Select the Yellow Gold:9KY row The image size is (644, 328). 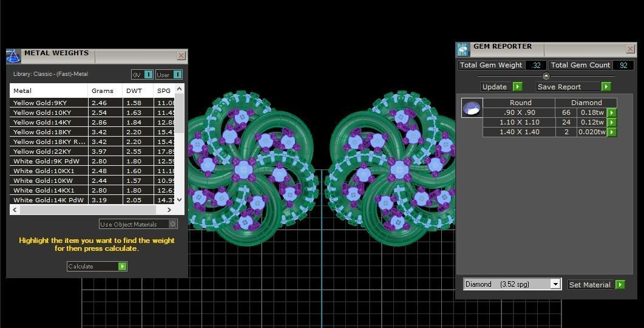[92, 103]
